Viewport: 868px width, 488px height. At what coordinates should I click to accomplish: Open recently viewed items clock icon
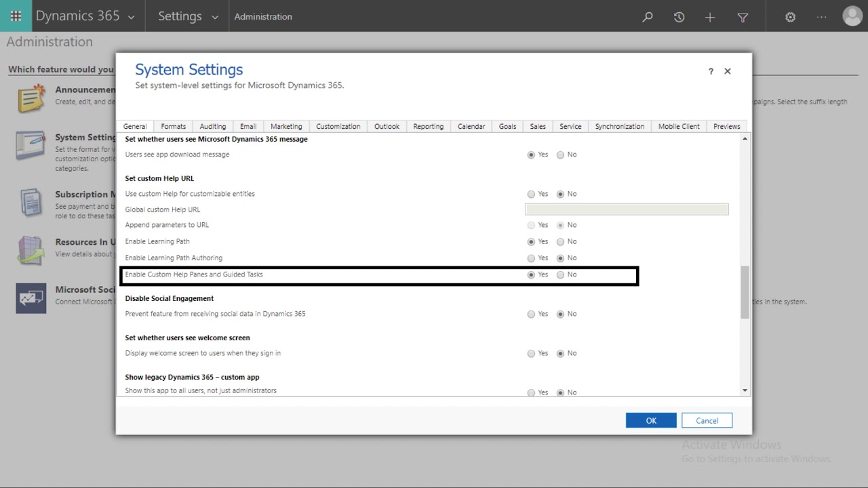(x=679, y=17)
